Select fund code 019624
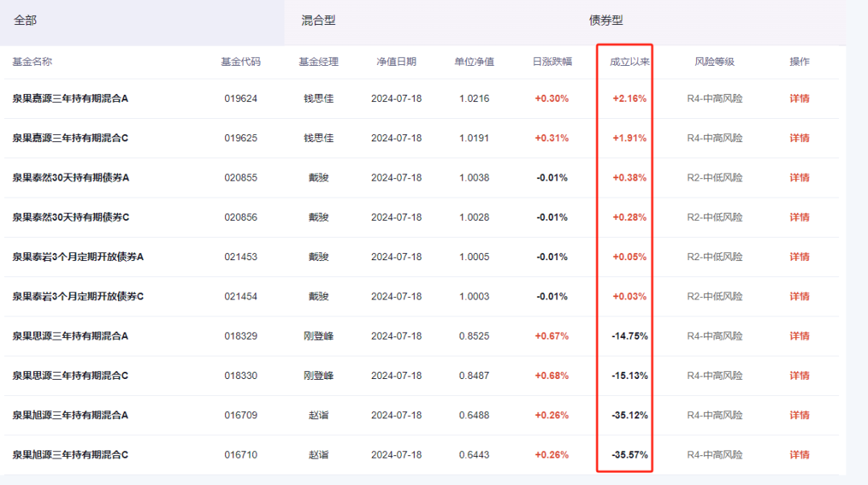Viewport: 868px width, 485px height. pyautogui.click(x=241, y=99)
